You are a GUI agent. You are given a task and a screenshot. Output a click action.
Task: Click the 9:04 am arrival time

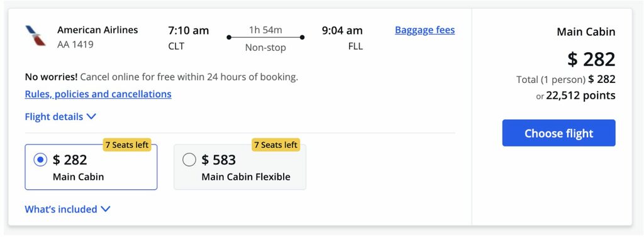coord(342,30)
